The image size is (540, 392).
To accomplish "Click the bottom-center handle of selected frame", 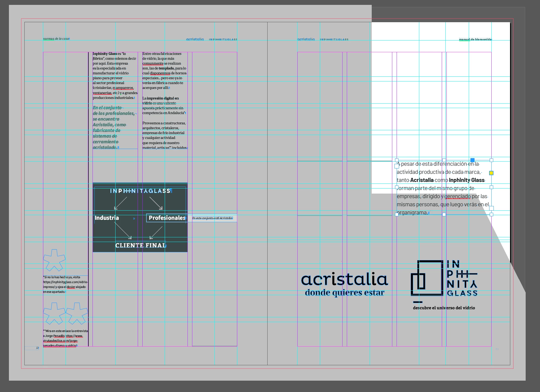I will [x=444, y=214].
